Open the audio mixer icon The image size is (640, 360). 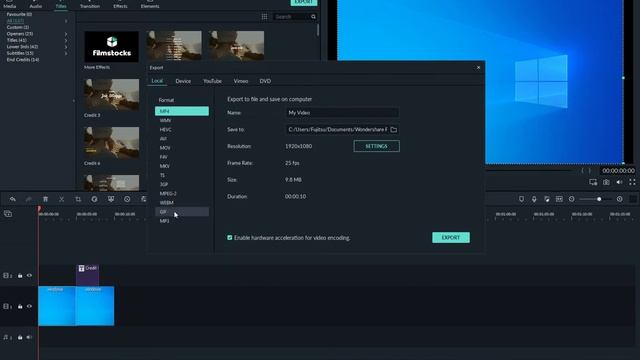pyautogui.click(x=547, y=199)
